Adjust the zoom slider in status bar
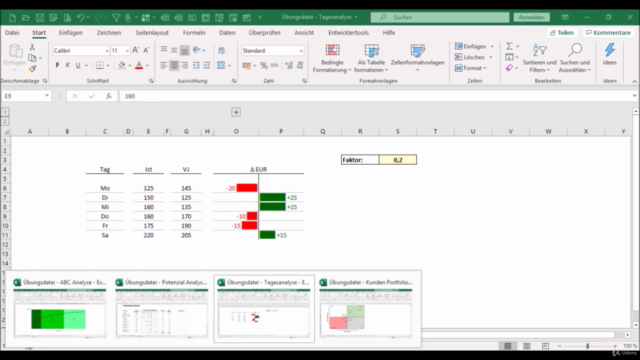The width and height of the screenshot is (640, 360). (587, 346)
